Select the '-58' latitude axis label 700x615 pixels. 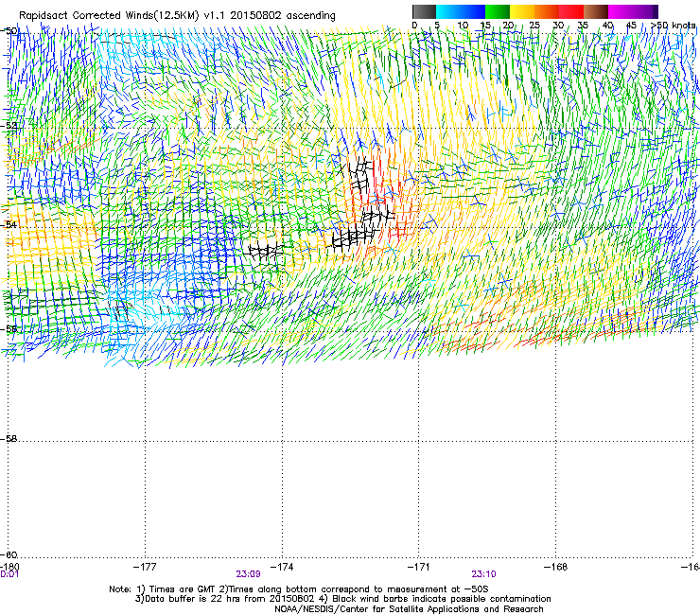click(9, 439)
